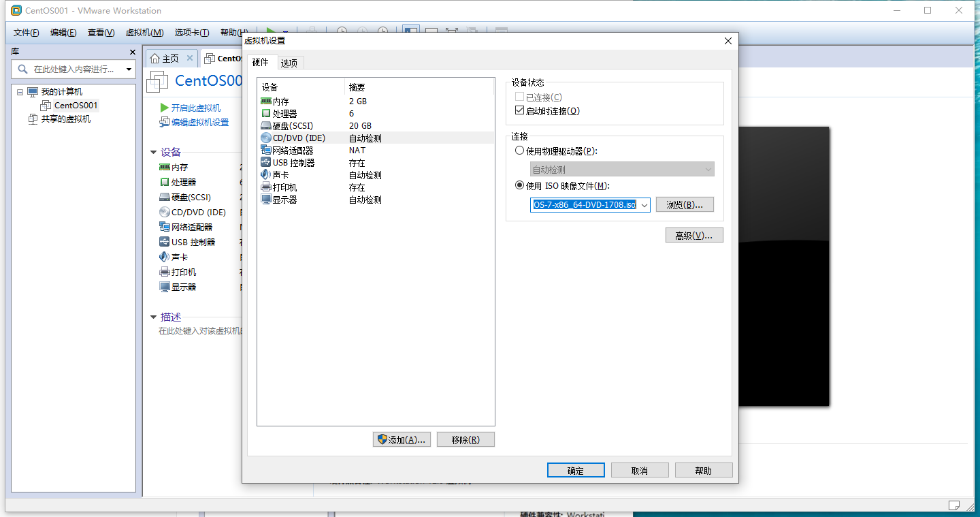Screen dimensions: 980x517
Task: Open the ISO image file dropdown
Action: pyautogui.click(x=644, y=204)
